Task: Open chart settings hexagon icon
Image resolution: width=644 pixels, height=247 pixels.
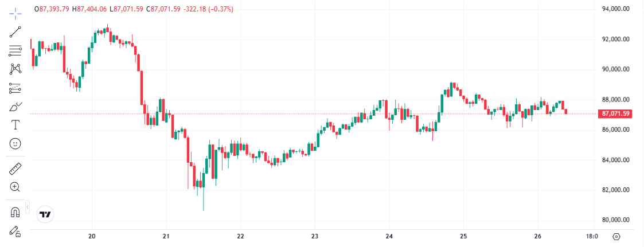Action: point(616,236)
